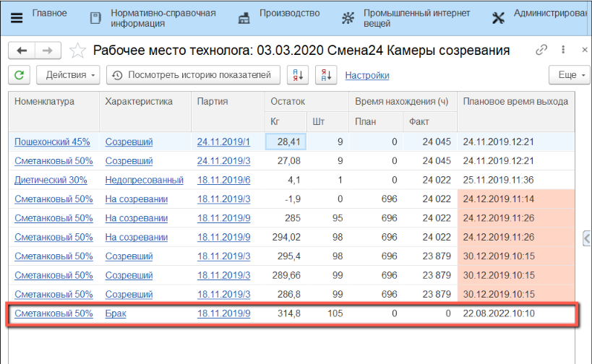Expand the Действия dropdown
Screen dimensions: 592x364
(x=72, y=75)
